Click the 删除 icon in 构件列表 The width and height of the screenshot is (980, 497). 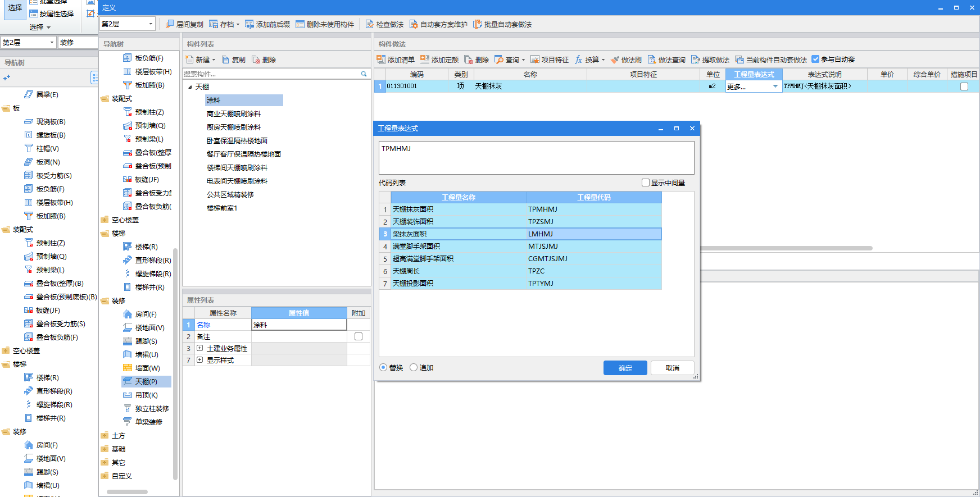coord(256,60)
